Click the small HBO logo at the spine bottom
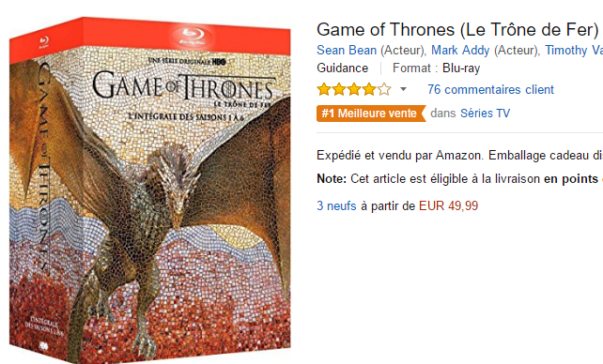Image resolution: width=603 pixels, height=364 pixels. click(44, 346)
